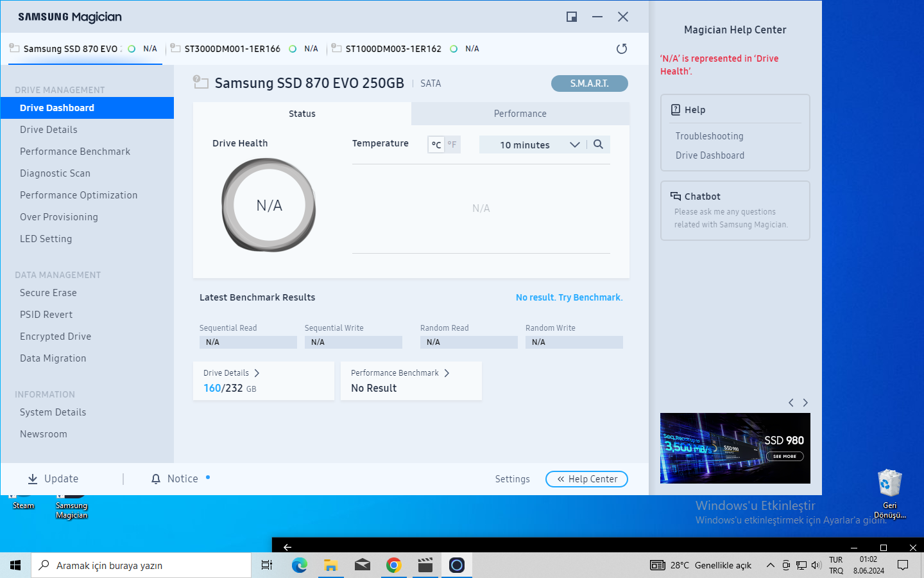924x578 pixels.
Task: Click the S.M.A.R.T. button
Action: click(590, 83)
